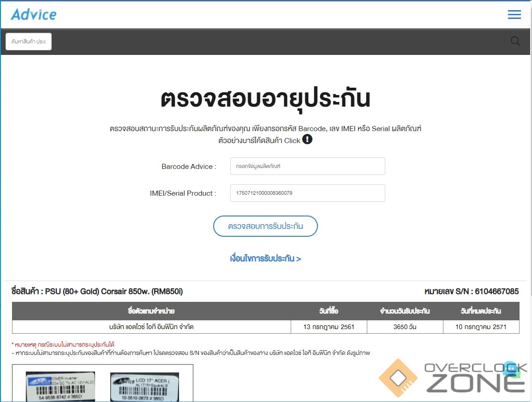Open the chat bubble icon
The width and height of the screenshot is (532, 402).
coord(512,369)
